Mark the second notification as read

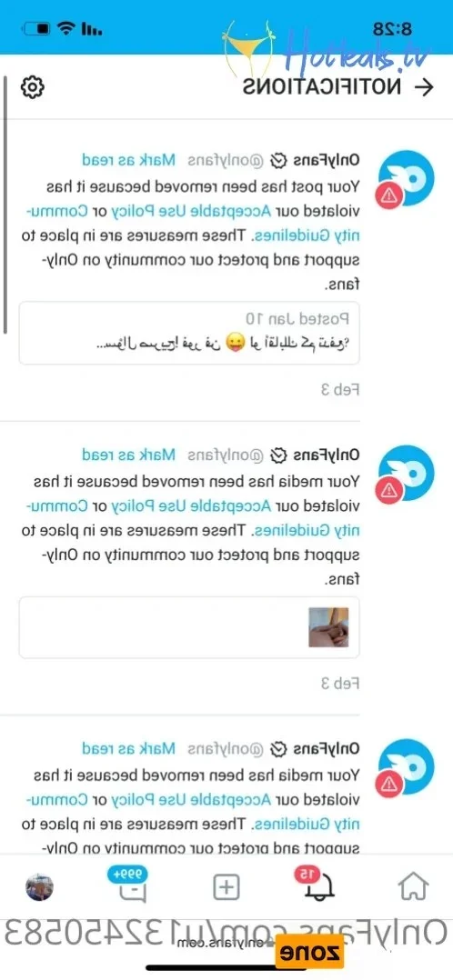coord(129,455)
